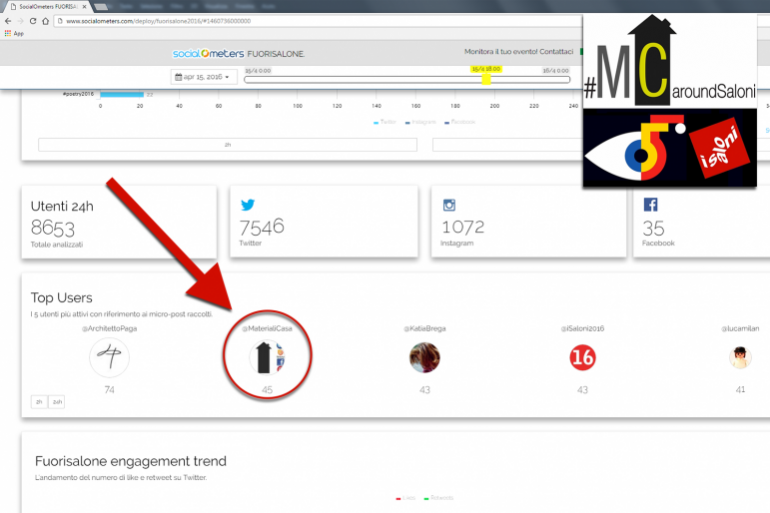Viewport: 770px width, 513px height.
Task: Click the Instagram camera icon
Action: click(x=449, y=205)
